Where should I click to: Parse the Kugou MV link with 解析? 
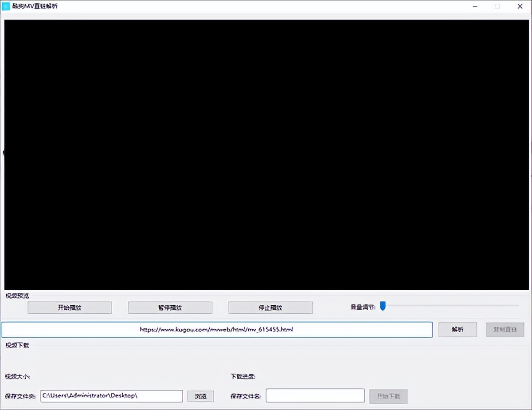pos(458,329)
